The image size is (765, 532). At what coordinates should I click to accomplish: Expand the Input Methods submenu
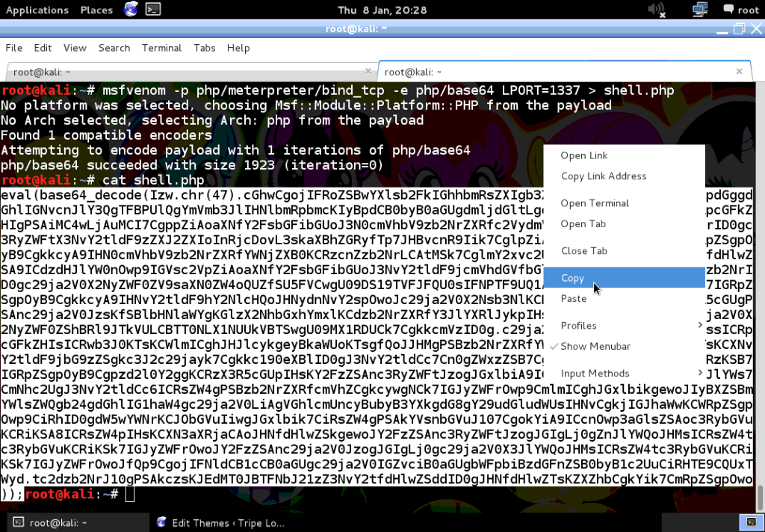pos(624,374)
